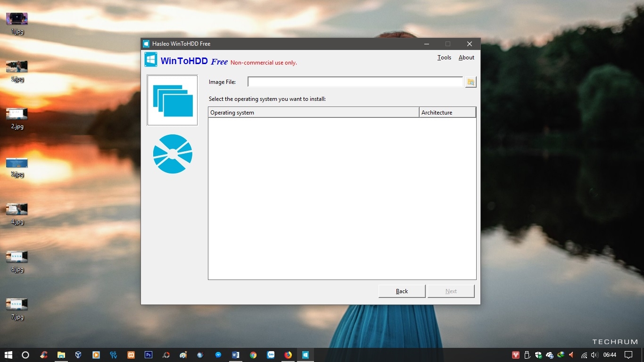Select the 3.jpg desktop file
This screenshot has height=362, width=644.
coord(17,167)
